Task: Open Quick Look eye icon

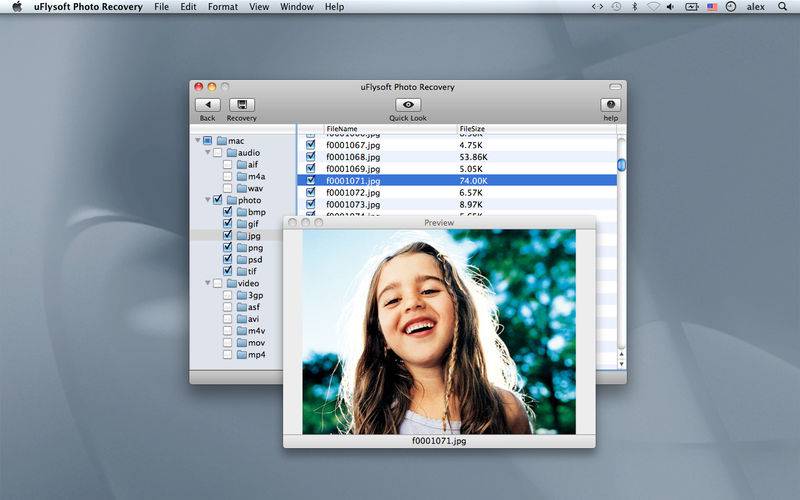Action: (x=408, y=105)
